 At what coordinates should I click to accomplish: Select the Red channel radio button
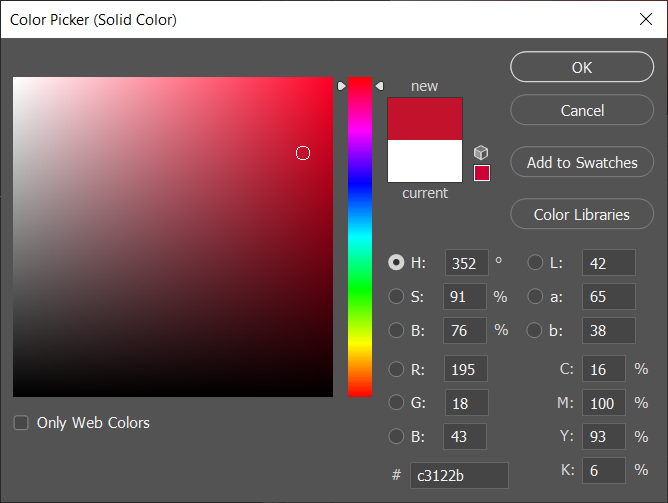coord(396,369)
